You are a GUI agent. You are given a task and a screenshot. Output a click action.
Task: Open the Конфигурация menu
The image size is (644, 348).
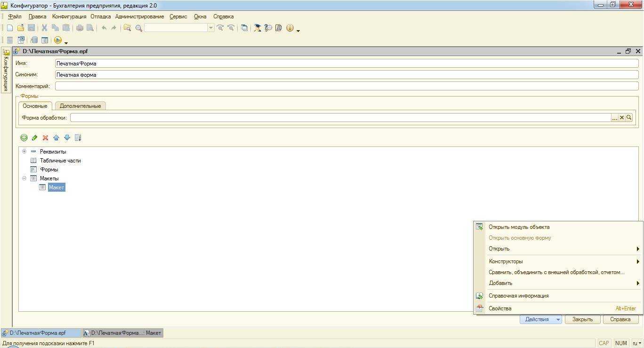click(69, 16)
